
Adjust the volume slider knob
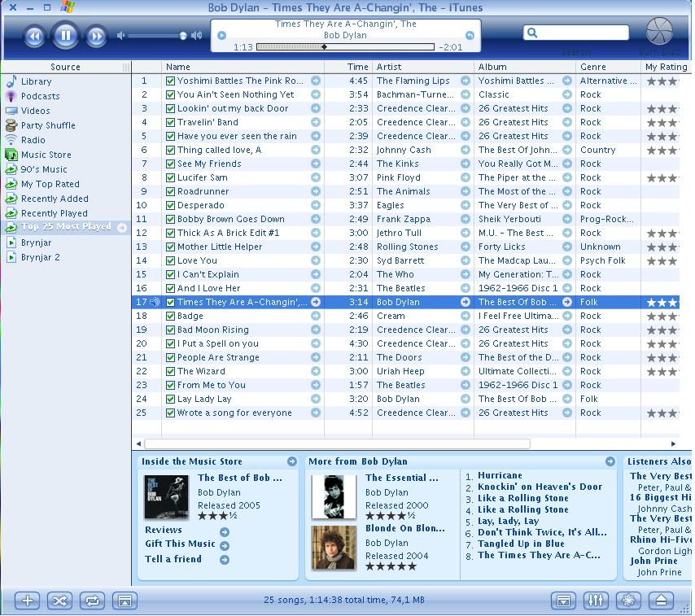[182, 36]
